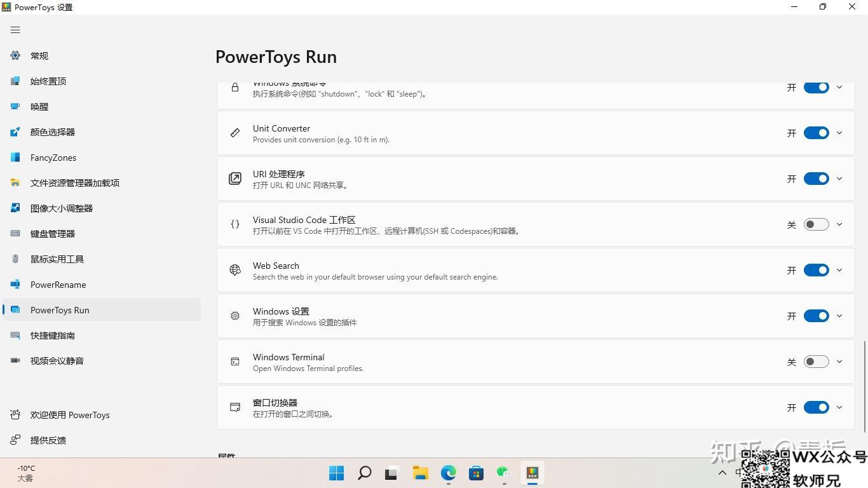The height and width of the screenshot is (488, 868).
Task: Click the Keyboard Manager icon
Action: pyautogui.click(x=15, y=234)
